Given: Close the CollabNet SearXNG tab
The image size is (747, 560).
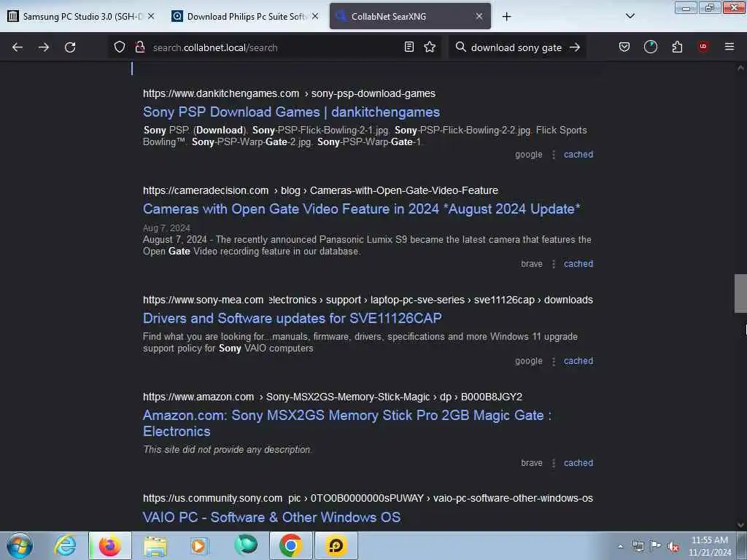Looking at the screenshot, I should (479, 16).
